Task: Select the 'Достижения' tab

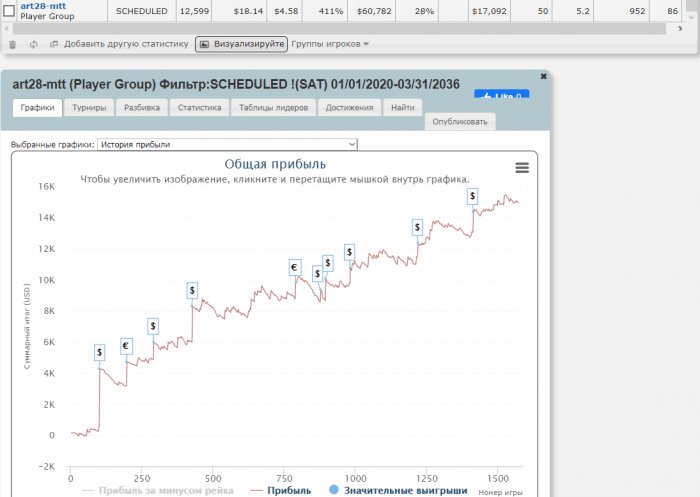Action: [350, 108]
